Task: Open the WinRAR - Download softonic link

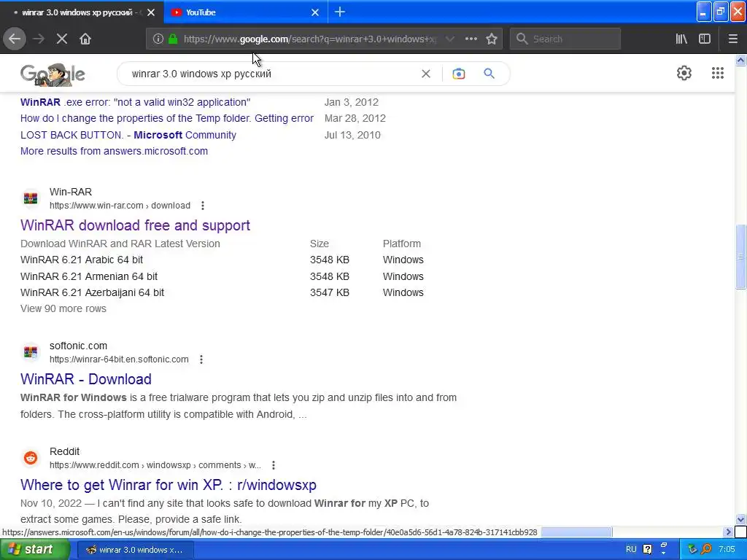Action: [86, 379]
